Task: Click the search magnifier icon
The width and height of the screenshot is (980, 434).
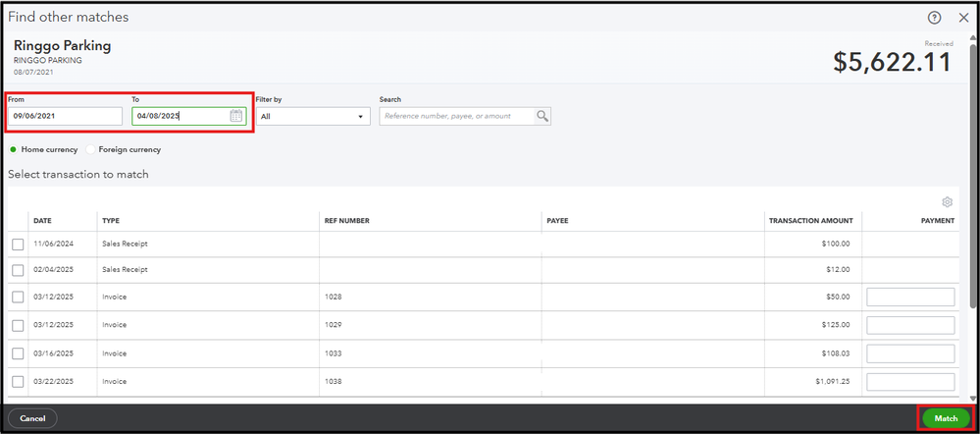Action: 542,116
